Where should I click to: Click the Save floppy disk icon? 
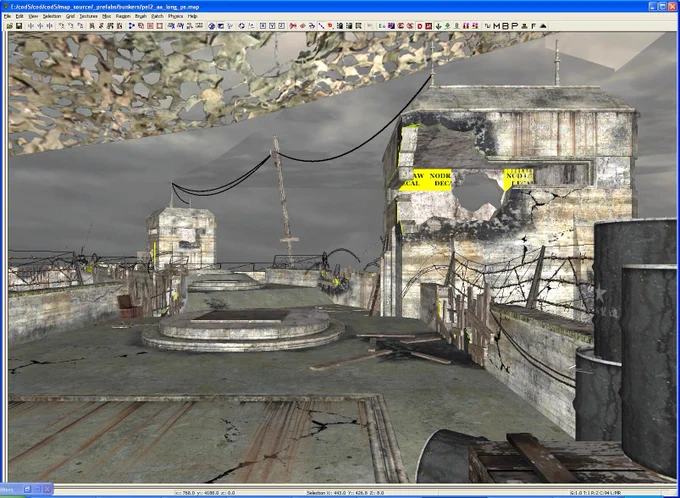(x=19, y=26)
